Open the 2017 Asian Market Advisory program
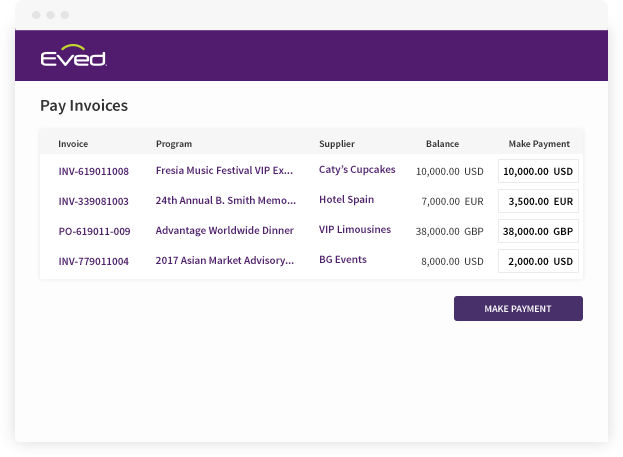Viewport: 623px width, 457px height. (224, 260)
